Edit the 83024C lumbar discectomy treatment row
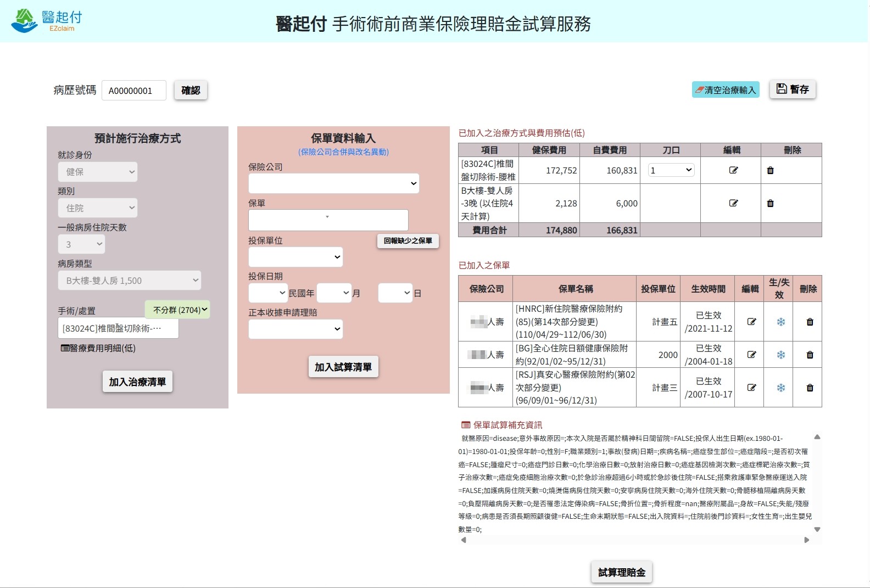This screenshot has height=588, width=870. pyautogui.click(x=733, y=170)
